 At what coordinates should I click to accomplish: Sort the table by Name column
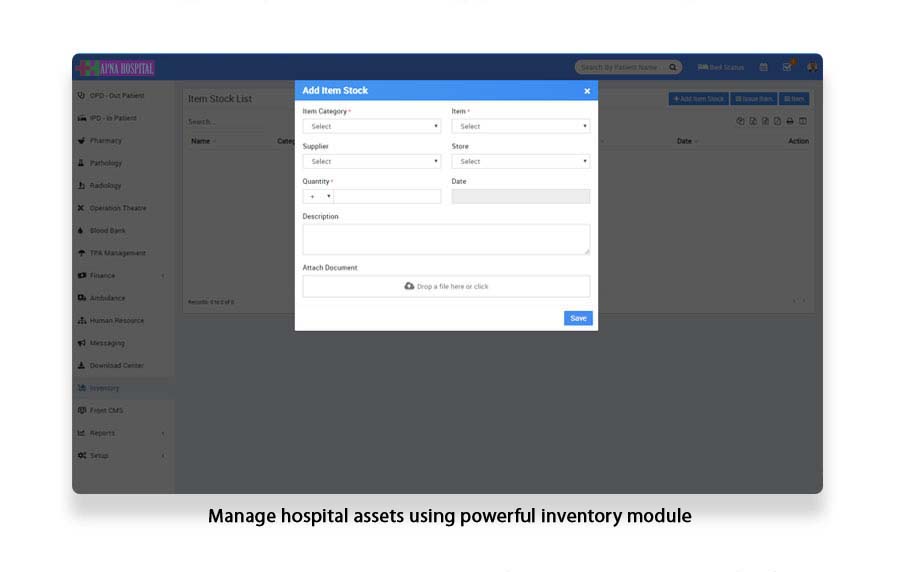point(200,141)
